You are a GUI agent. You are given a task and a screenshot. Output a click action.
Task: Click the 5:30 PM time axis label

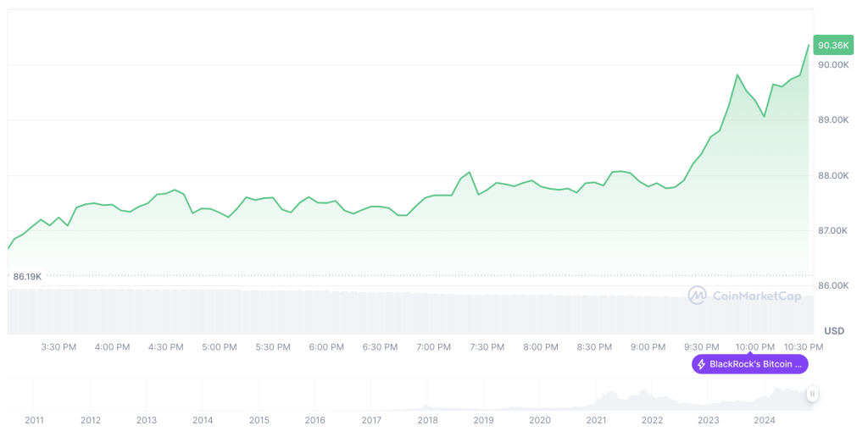pyautogui.click(x=273, y=347)
